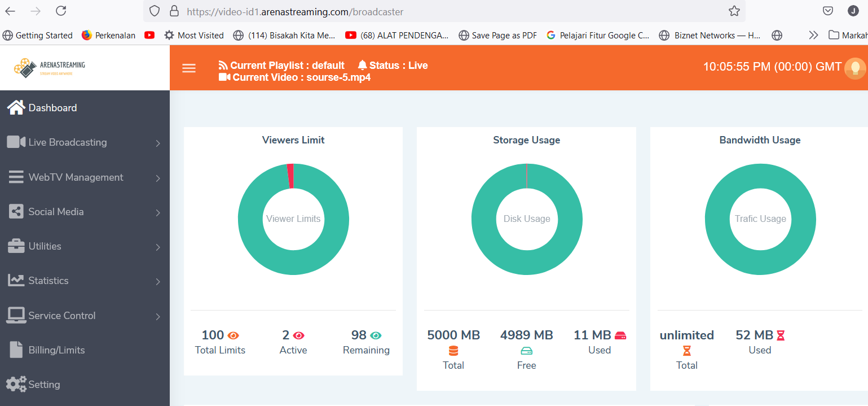Open the Perkenalan bookmark

pos(108,35)
